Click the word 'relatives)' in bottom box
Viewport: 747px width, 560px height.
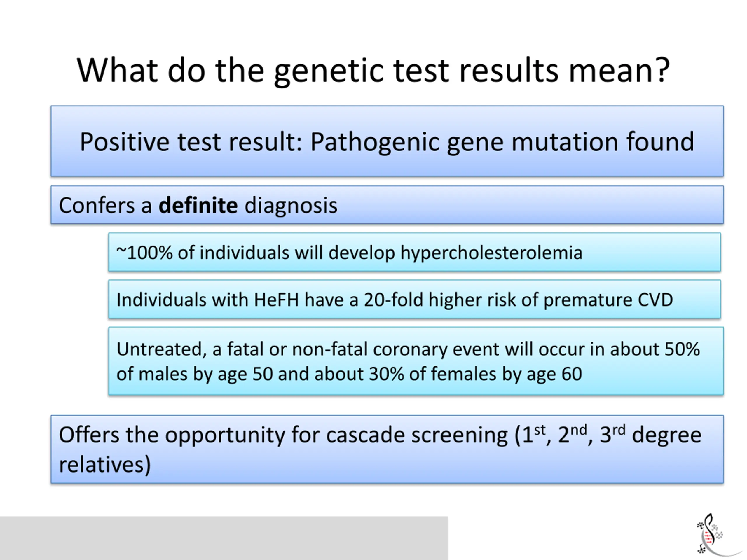[x=105, y=464]
